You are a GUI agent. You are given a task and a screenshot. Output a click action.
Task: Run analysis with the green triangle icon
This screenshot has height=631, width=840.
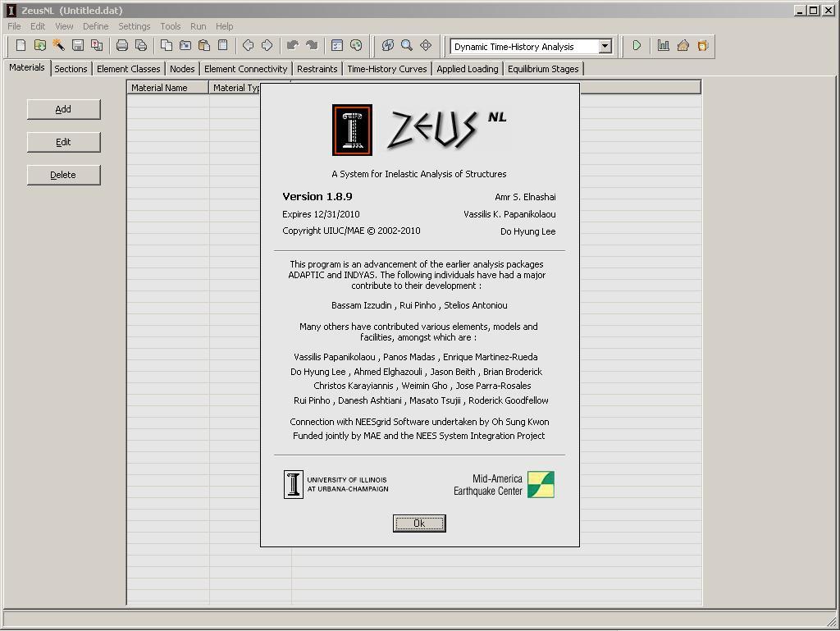click(637, 45)
